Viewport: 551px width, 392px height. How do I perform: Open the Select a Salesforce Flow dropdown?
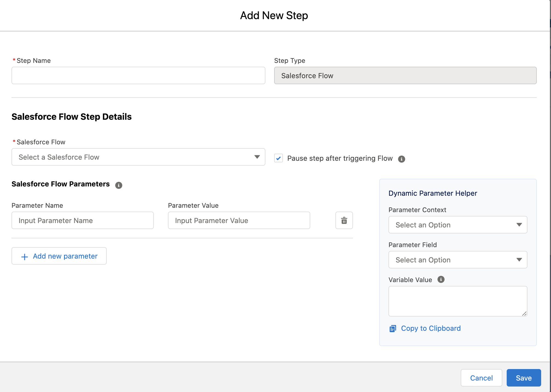138,157
